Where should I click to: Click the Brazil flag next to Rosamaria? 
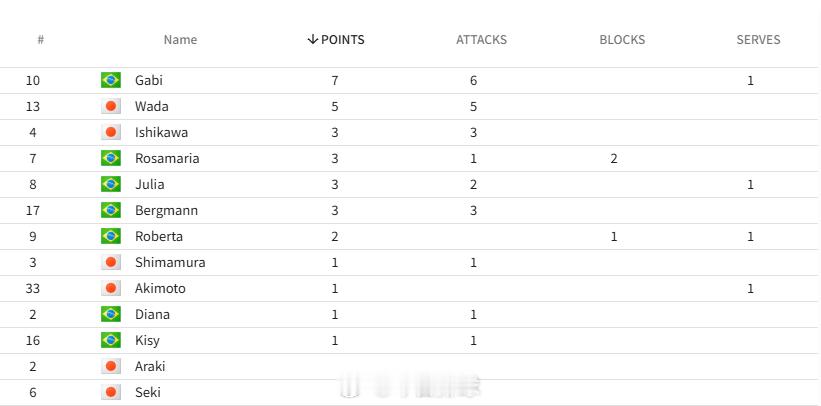point(110,158)
